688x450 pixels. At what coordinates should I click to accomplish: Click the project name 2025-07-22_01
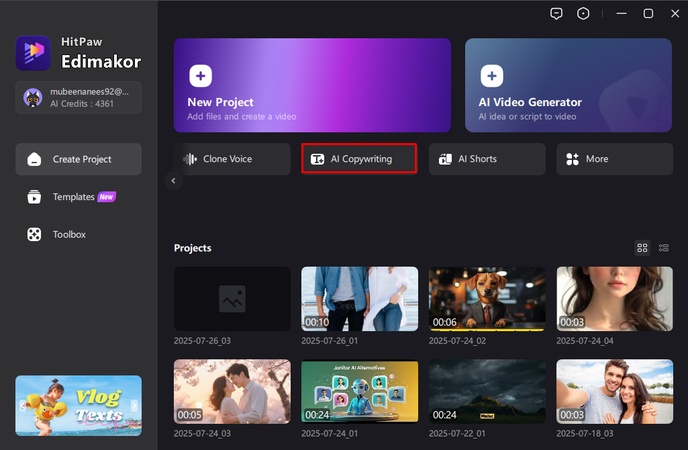coord(457,433)
